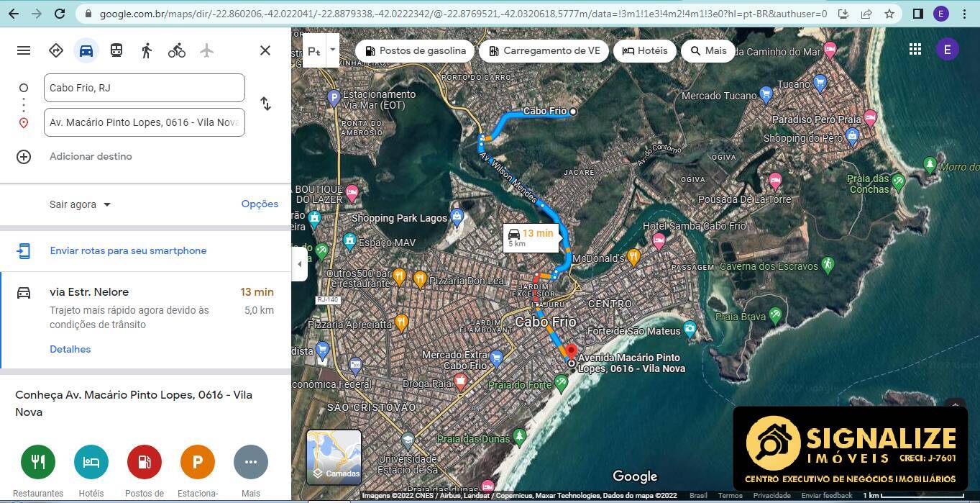980x503 pixels.
Task: Open the Google Maps hamburger menu
Action: (24, 50)
